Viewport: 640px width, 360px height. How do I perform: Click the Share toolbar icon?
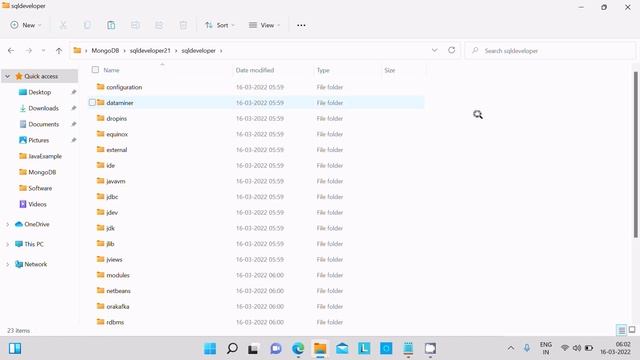tap(159, 25)
